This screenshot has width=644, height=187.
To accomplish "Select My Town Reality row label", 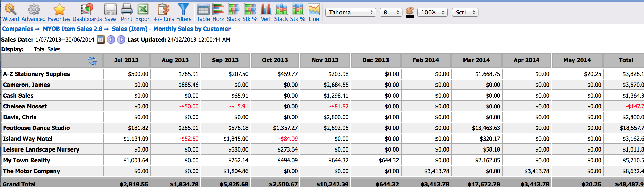I will tap(27, 160).
